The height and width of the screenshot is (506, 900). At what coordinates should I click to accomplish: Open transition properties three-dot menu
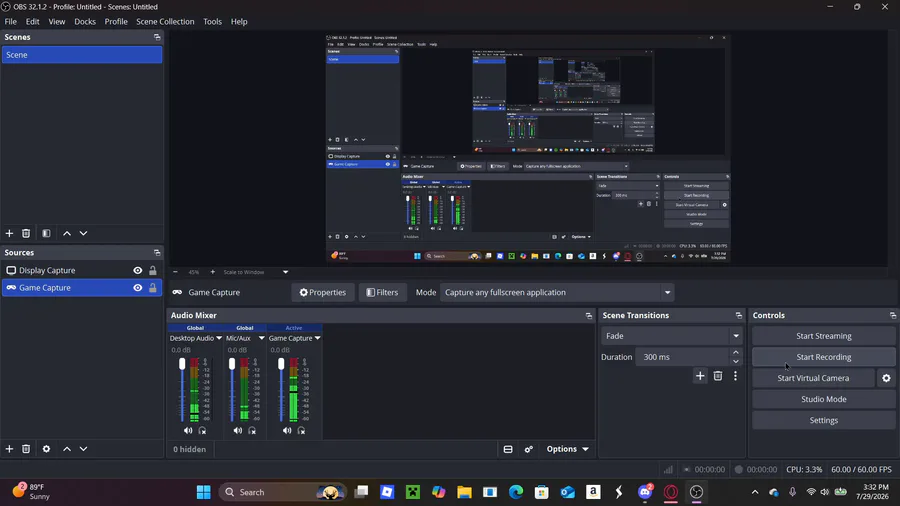(735, 376)
